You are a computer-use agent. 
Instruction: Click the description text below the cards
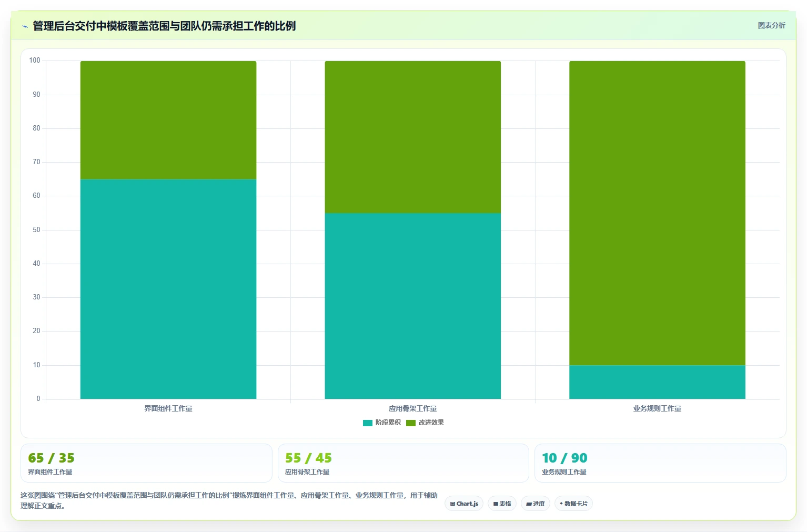229,500
